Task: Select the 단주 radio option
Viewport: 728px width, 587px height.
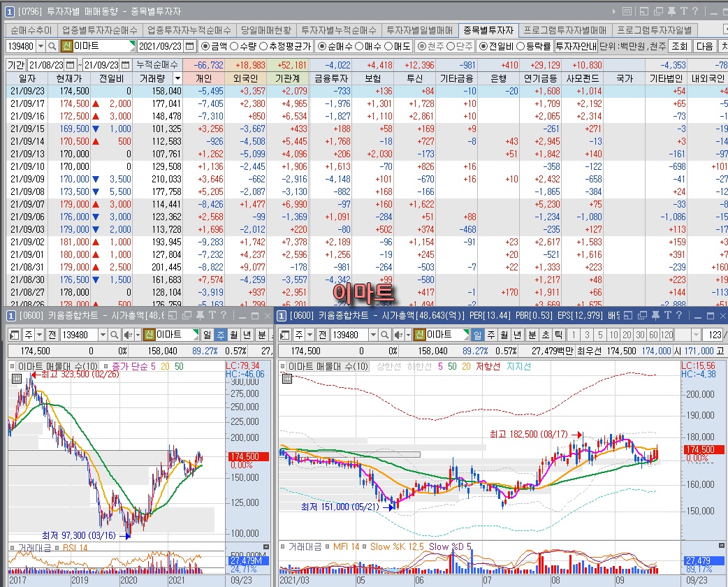Action: pyautogui.click(x=460, y=46)
